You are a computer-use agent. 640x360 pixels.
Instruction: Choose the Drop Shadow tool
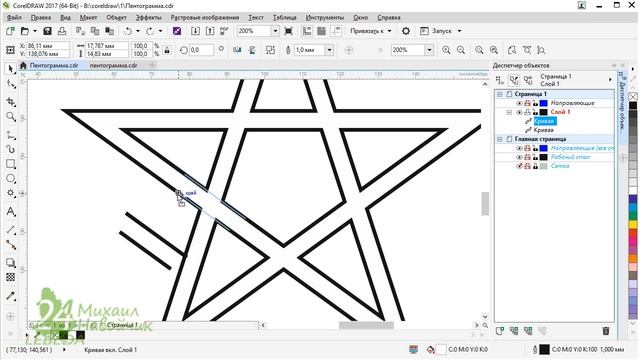(11, 262)
